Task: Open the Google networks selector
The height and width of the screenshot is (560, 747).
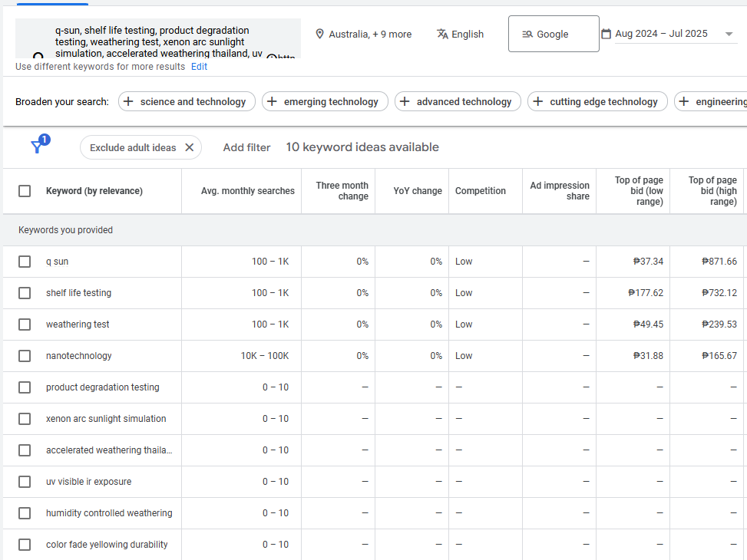Action: pos(553,34)
